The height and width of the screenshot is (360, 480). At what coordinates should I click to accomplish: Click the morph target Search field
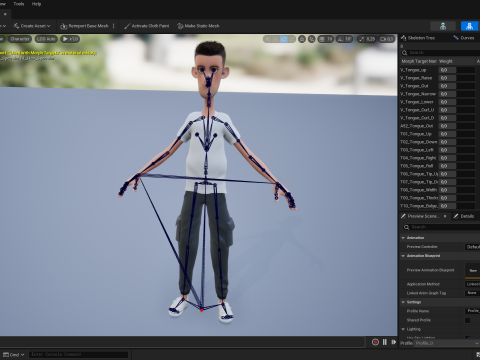click(x=440, y=53)
